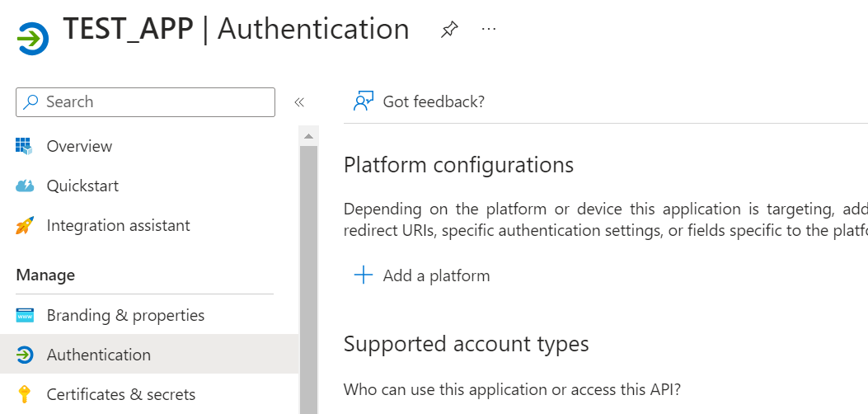Click the 'Who can use this application' text
The image size is (868, 414).
pos(512,389)
